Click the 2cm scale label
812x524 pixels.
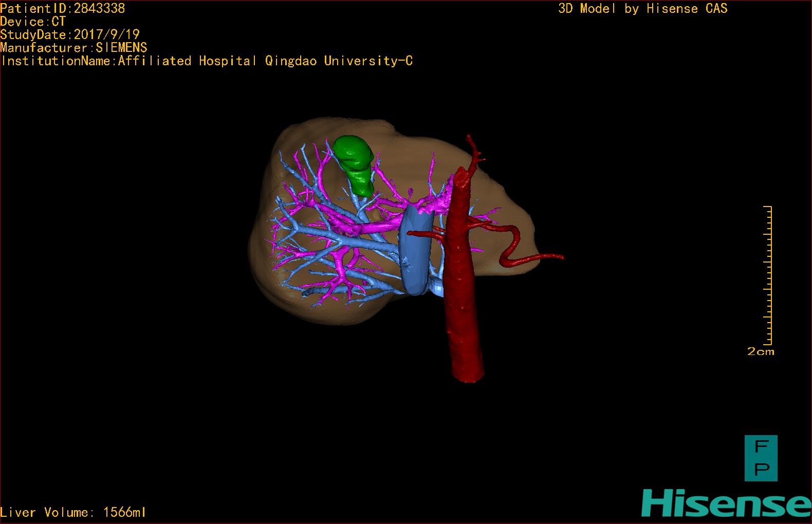(761, 352)
